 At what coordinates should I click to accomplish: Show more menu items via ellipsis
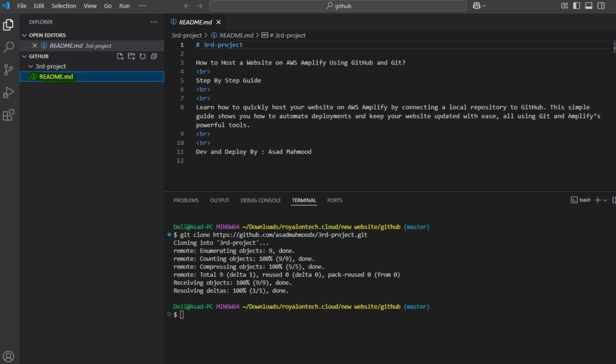[x=143, y=5]
